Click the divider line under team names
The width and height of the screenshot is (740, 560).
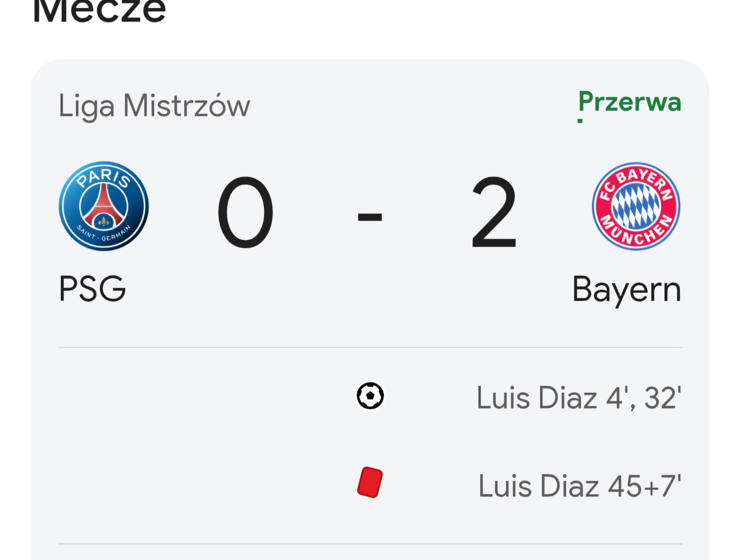click(370, 347)
